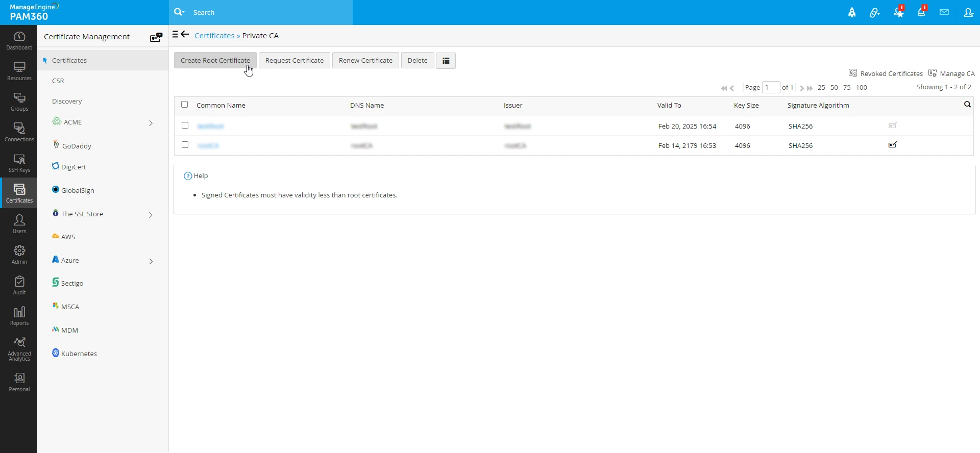This screenshot has height=453, width=980.
Task: Expand the ACME submenu
Action: [x=151, y=123]
